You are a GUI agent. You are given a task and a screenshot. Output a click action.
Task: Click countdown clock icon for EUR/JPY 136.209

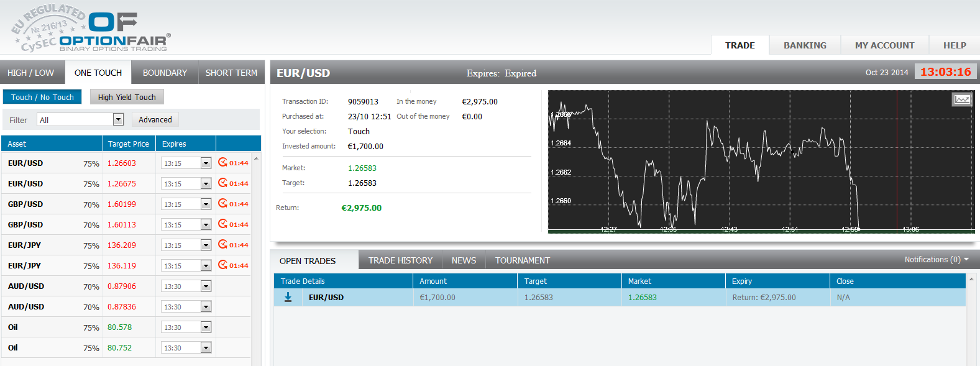(x=222, y=245)
